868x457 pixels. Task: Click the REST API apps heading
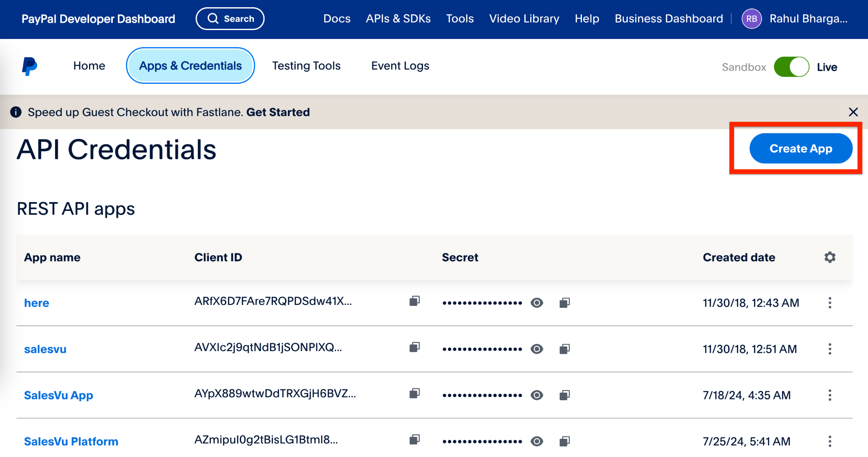(76, 209)
